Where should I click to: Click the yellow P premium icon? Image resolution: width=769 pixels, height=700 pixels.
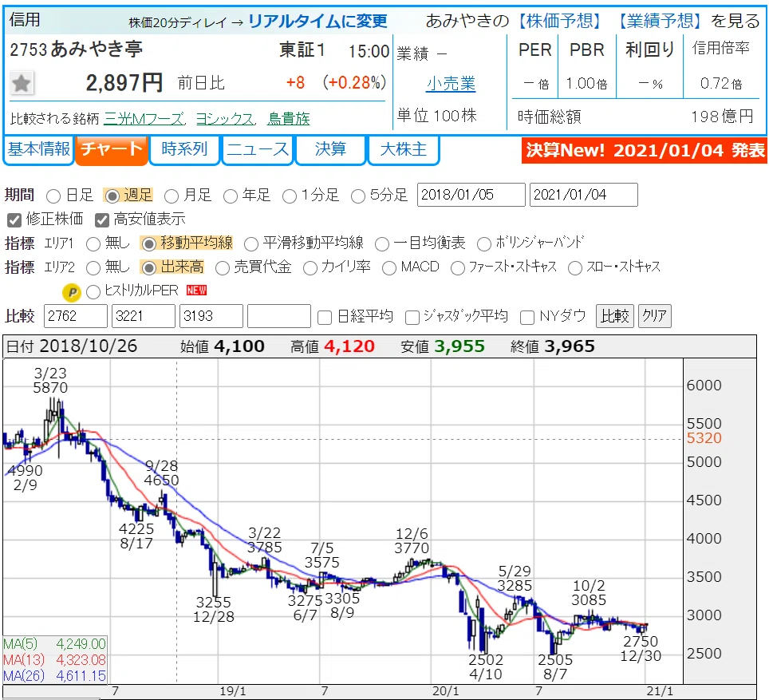pos(72,293)
